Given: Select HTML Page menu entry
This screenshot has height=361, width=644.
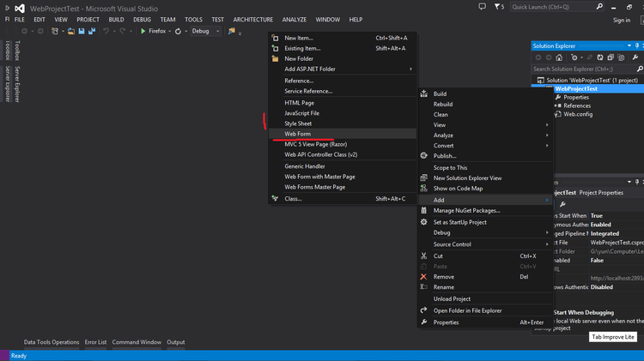Looking at the screenshot, I should (342, 103).
